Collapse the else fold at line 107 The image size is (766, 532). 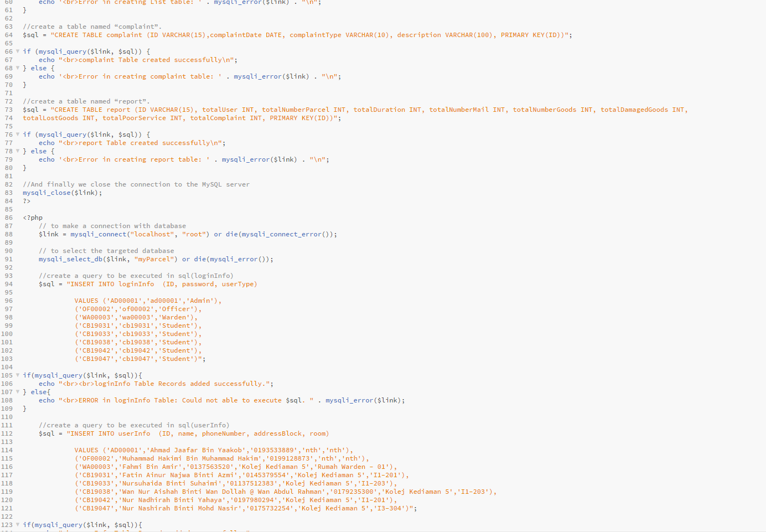coord(18,392)
